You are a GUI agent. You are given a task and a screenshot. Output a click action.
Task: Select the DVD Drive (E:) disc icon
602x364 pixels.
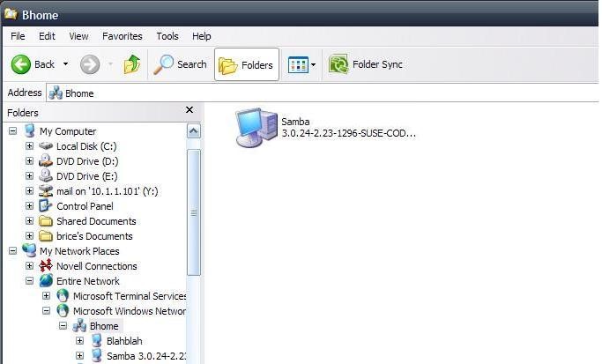coord(46,175)
